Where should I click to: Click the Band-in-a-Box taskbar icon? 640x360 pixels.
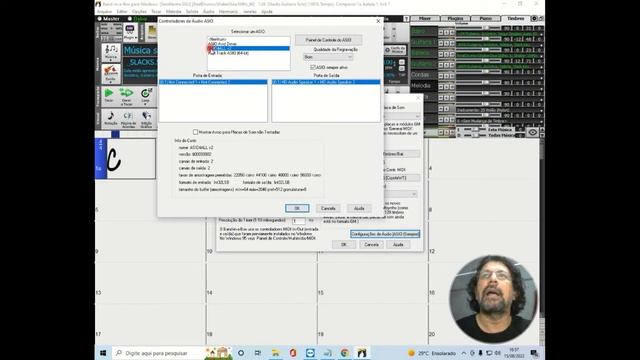click(x=362, y=353)
